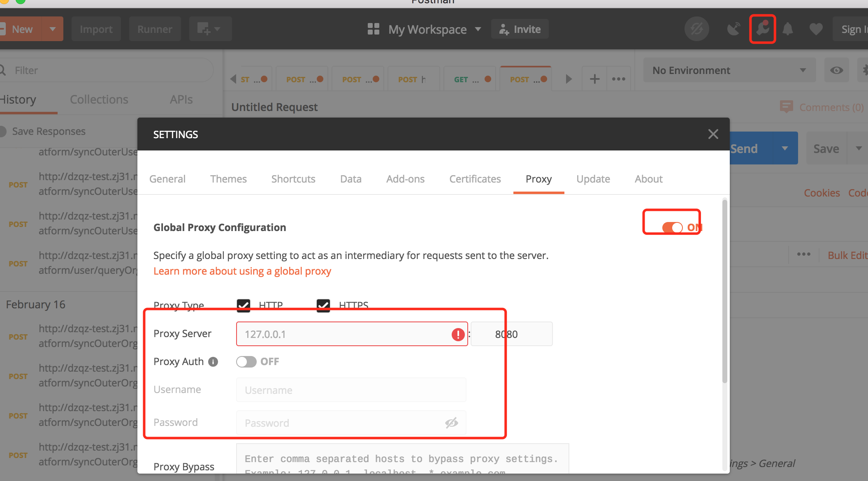Click the new window plus icon button
Viewport: 868px width, 481px height.
point(210,29)
